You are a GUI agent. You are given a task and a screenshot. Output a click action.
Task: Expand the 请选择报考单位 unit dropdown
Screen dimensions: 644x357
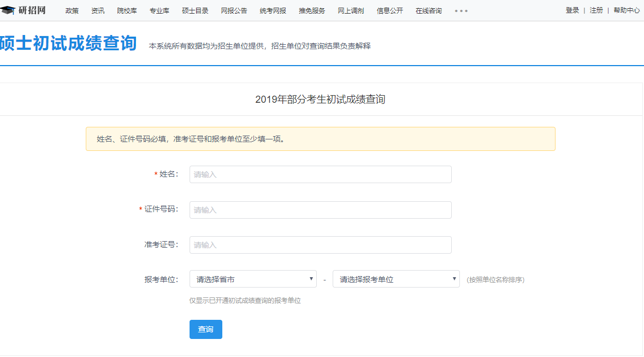click(395, 278)
